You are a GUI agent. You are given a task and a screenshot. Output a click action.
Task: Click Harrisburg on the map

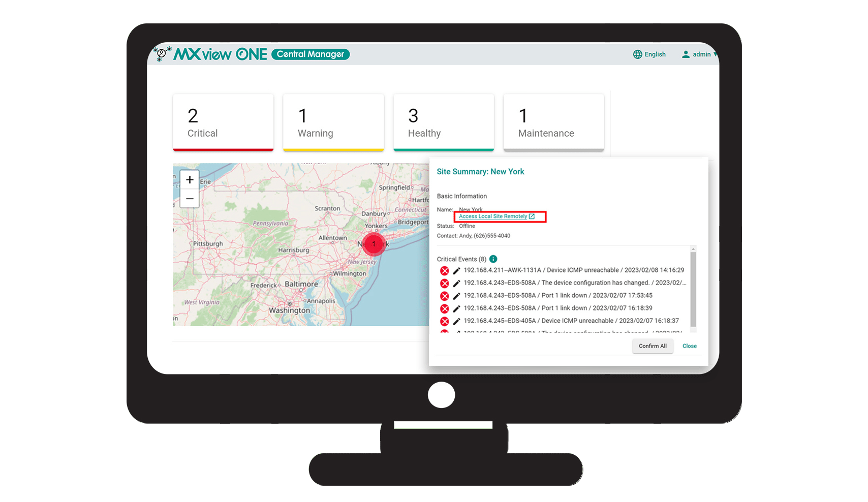pos(293,250)
